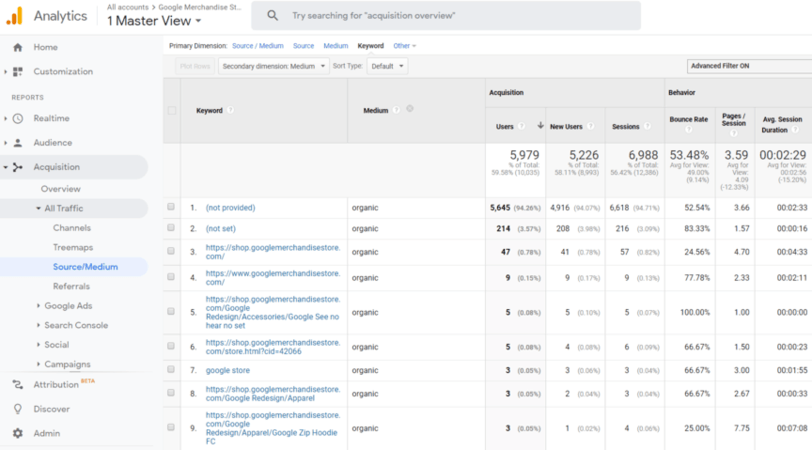Screen dimensions: 812x450
Task: Click the search magnifier icon
Action: pyautogui.click(x=272, y=16)
